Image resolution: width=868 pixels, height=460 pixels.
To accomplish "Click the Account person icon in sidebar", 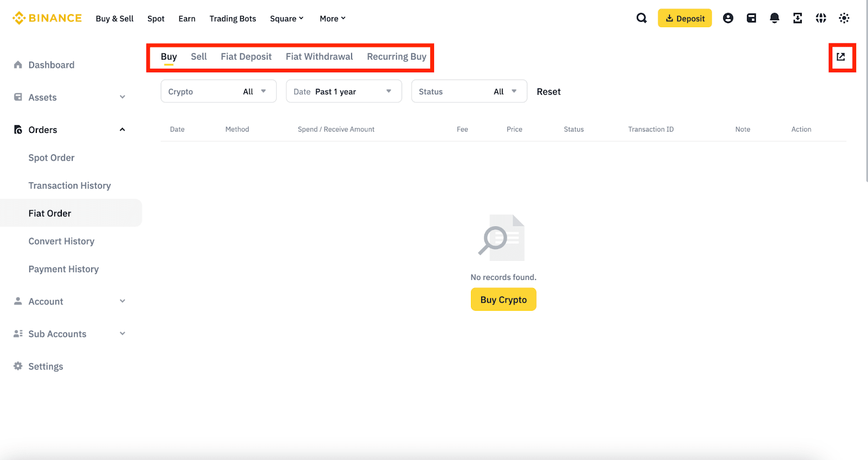I will (x=18, y=301).
